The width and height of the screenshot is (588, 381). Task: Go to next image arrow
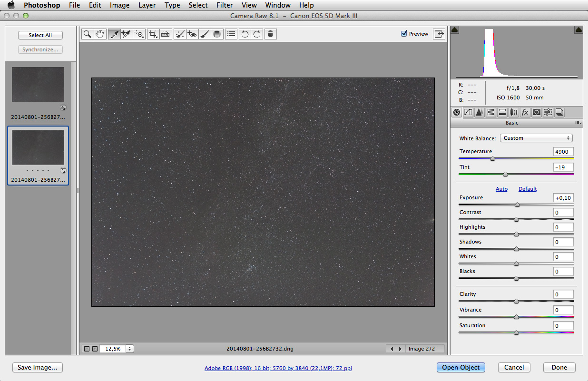(x=401, y=349)
